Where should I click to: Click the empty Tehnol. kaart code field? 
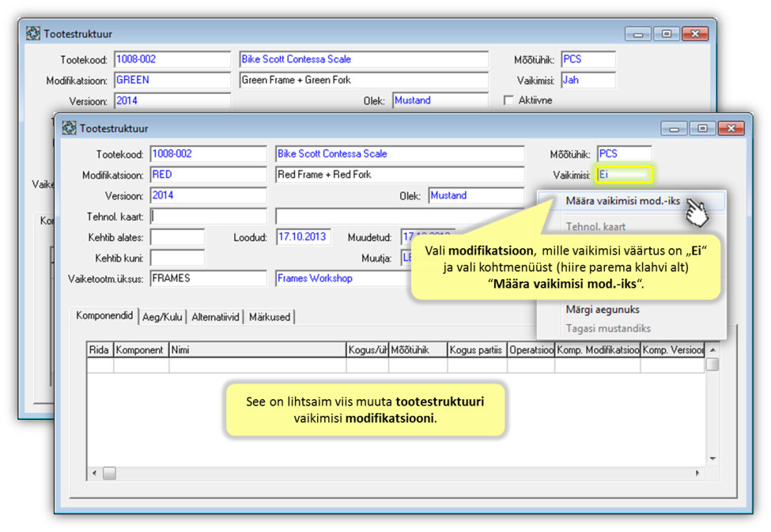tap(209, 217)
